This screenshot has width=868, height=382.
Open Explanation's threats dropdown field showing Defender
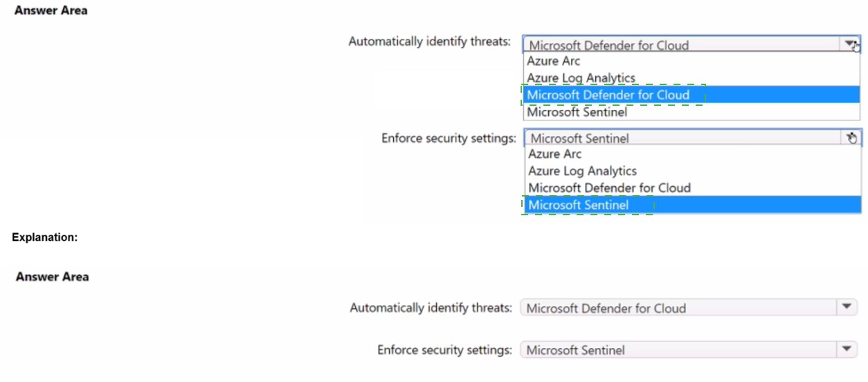click(x=678, y=308)
